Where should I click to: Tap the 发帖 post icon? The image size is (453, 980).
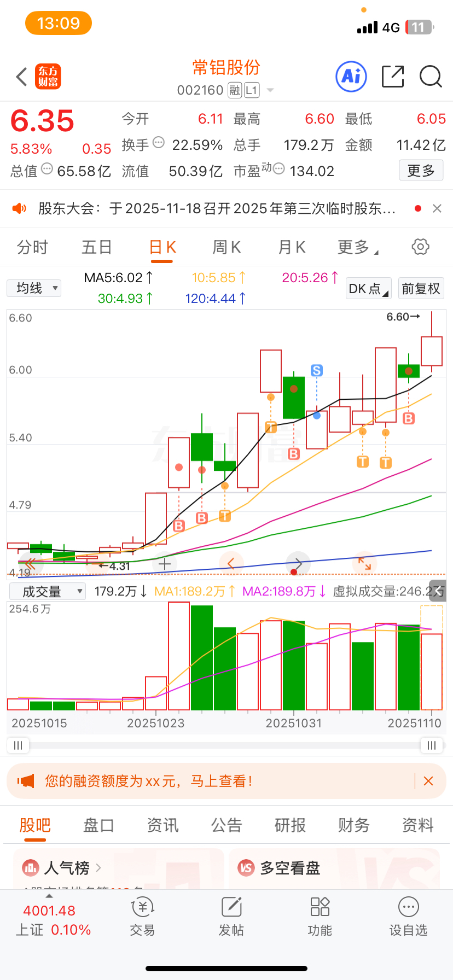click(231, 917)
